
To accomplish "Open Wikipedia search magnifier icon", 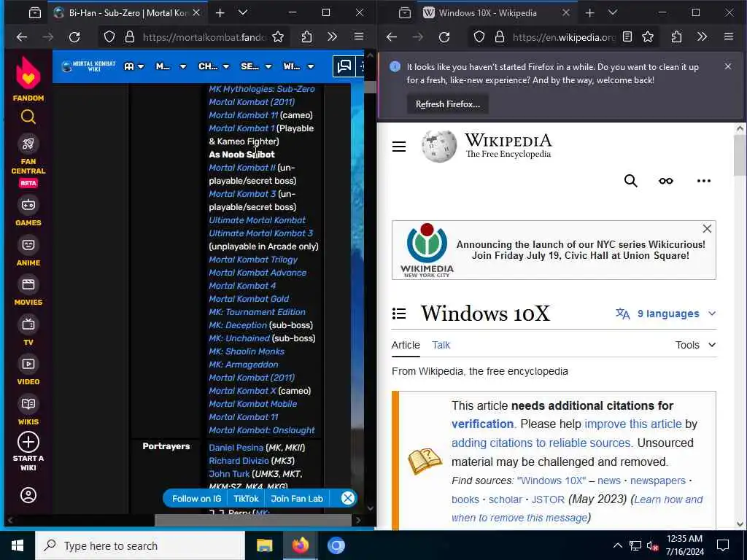I will (x=631, y=181).
